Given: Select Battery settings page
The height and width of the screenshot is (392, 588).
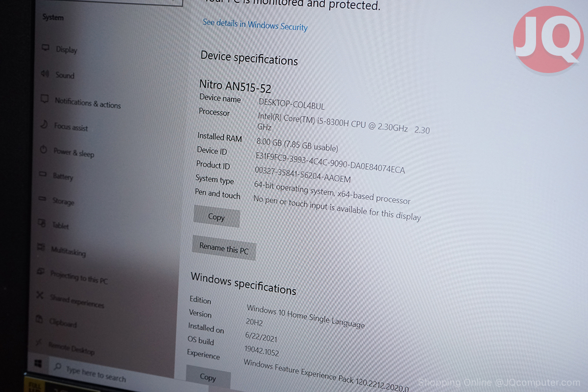Looking at the screenshot, I should point(63,176).
